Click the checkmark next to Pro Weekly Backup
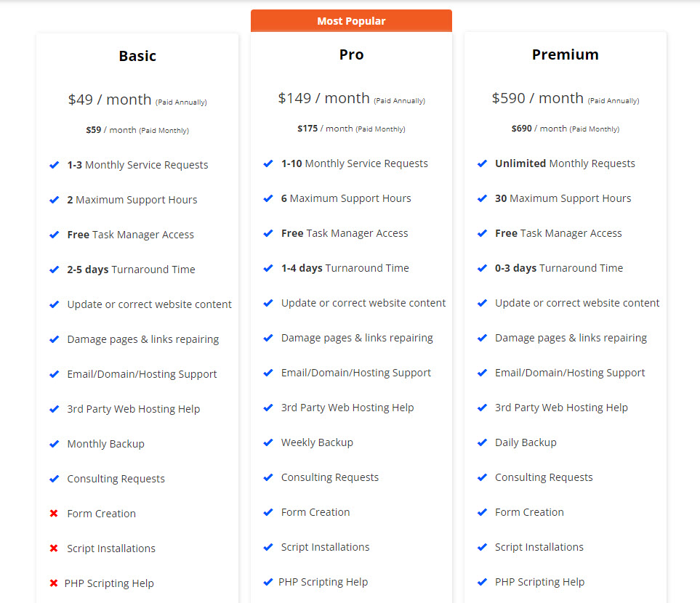The height and width of the screenshot is (603, 700). (x=267, y=442)
